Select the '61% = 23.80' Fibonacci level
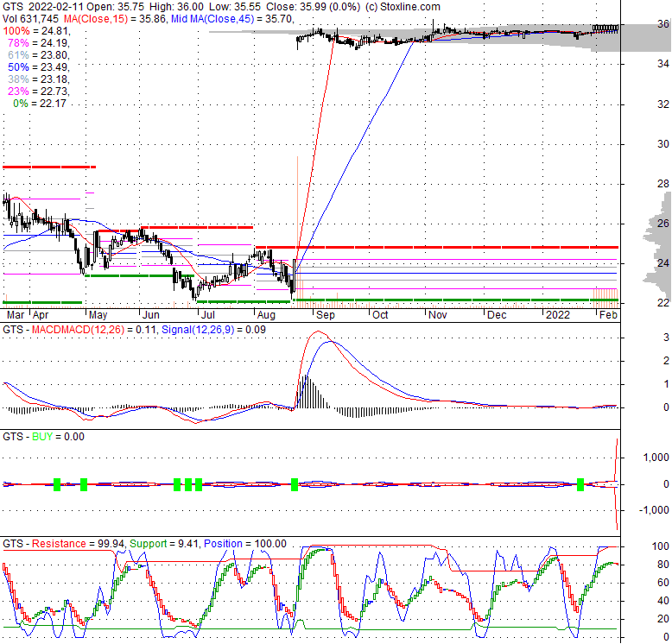The width and height of the screenshot is (672, 644). (x=39, y=54)
